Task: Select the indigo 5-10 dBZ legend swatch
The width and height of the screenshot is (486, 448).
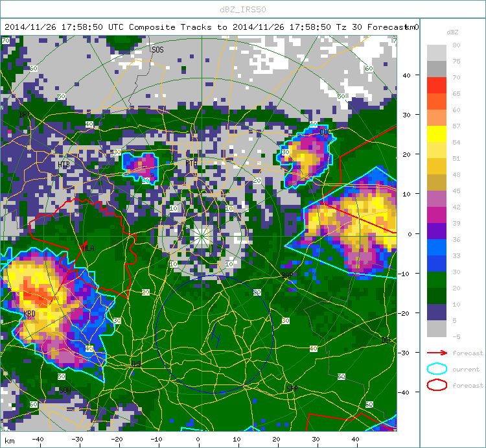Action: pos(437,312)
